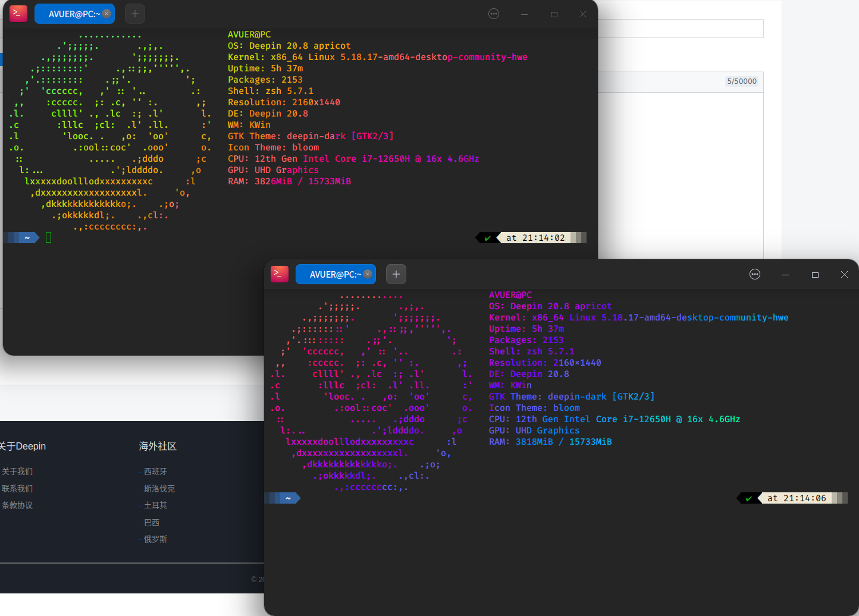Screen dimensions: 859x616
Task: Select the AVUER@PC:~ tab in the front terminal
Action: click(336, 274)
